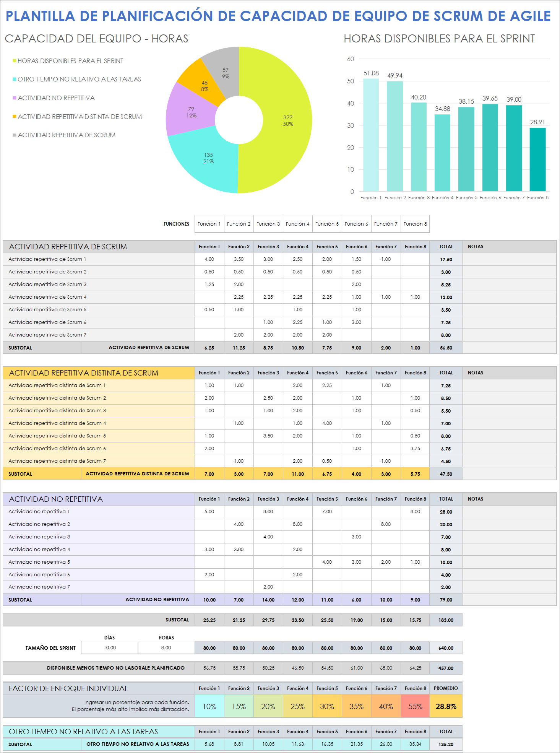Click the 640.00 sprint size total

[x=446, y=648]
